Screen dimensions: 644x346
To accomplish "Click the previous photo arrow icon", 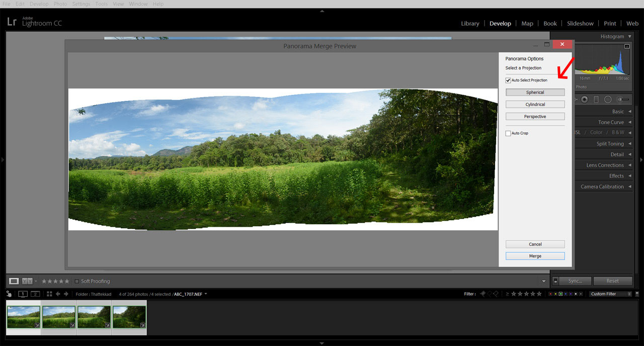I will point(58,294).
